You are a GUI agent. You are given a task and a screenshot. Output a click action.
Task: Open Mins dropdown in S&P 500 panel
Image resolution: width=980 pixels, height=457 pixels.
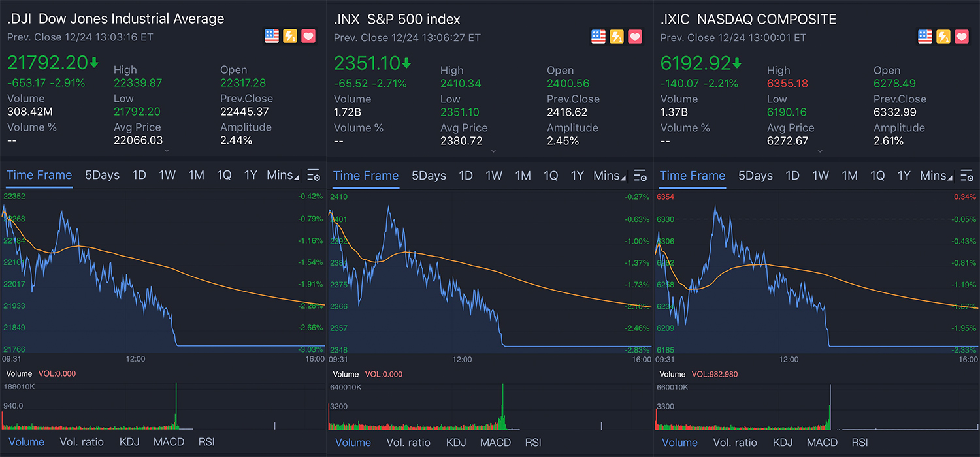(x=610, y=175)
